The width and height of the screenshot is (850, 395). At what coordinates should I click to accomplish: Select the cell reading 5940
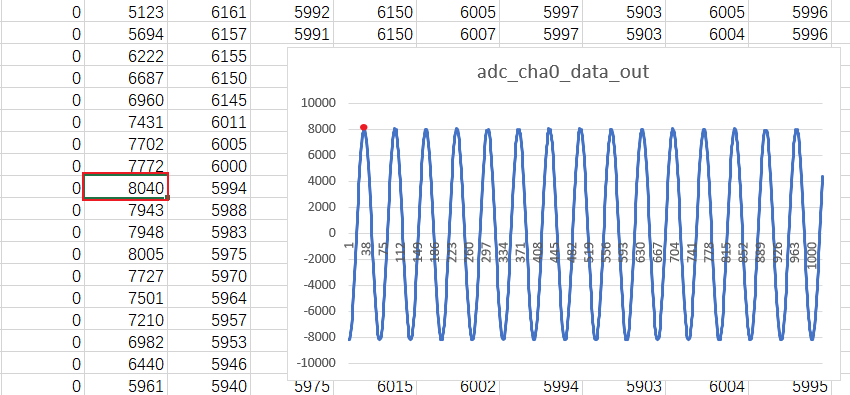pyautogui.click(x=209, y=385)
